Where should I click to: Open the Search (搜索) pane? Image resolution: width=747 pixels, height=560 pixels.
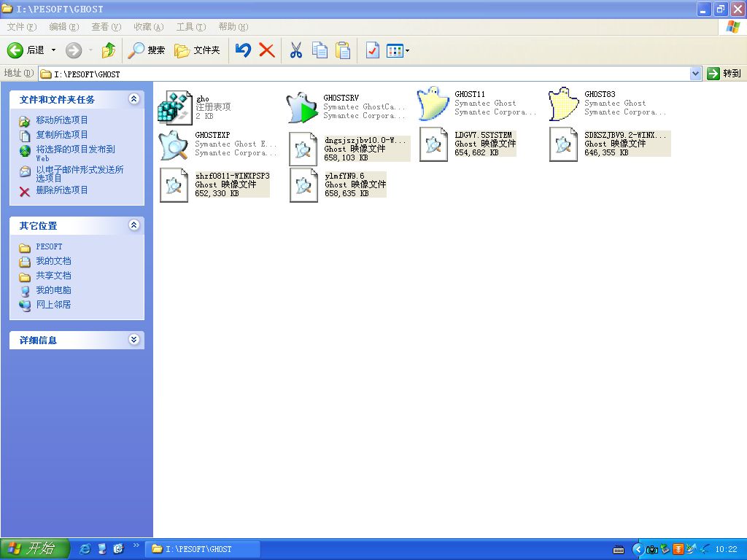pyautogui.click(x=147, y=50)
